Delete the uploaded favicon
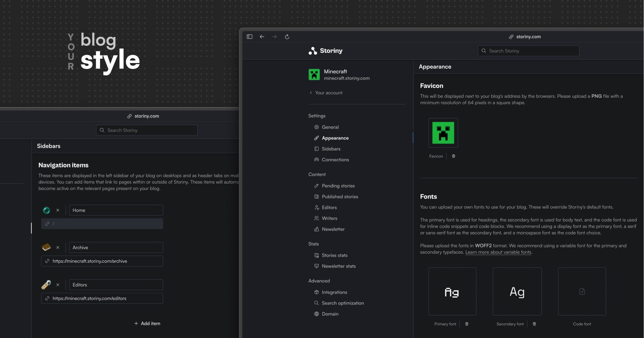Image resolution: width=644 pixels, height=338 pixels. pos(453,156)
